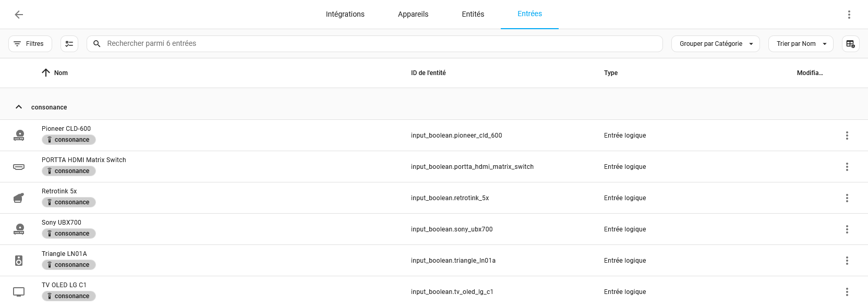Open the Trier par Nom dropdown

[801, 44]
